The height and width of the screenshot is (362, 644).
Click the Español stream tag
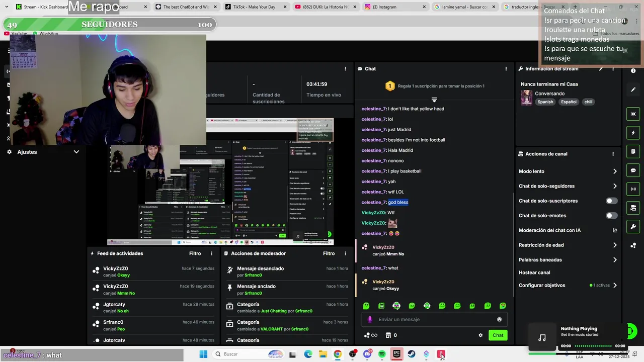569,102
